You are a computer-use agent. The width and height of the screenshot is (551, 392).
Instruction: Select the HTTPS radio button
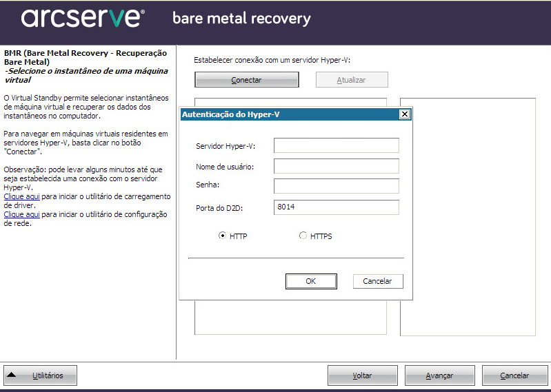(x=303, y=236)
